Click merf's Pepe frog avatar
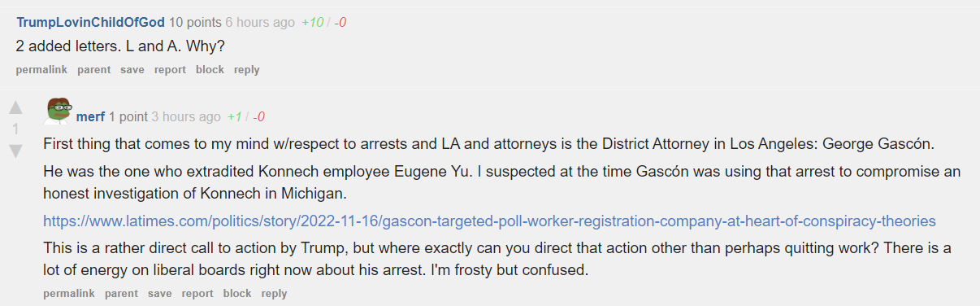980x306 pixels. (58, 110)
